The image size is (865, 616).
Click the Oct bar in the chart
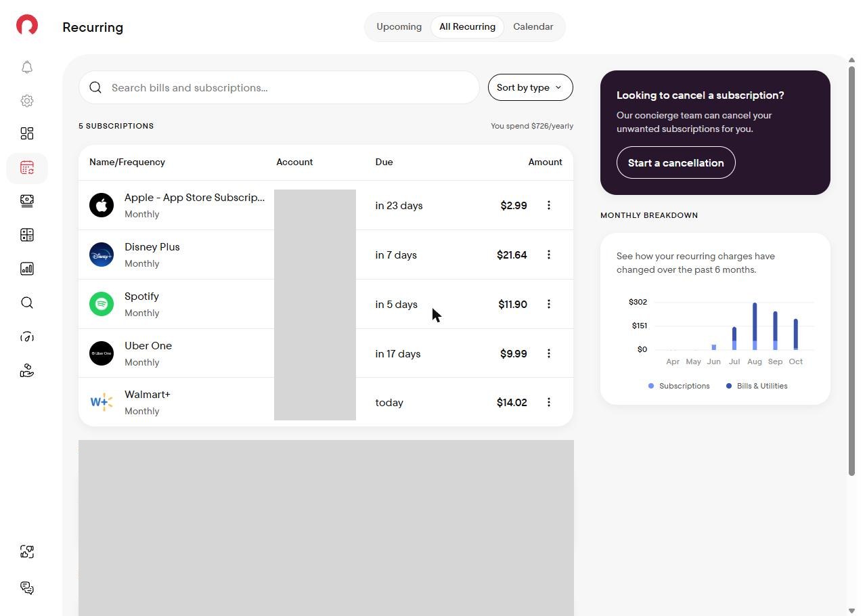pos(796,334)
